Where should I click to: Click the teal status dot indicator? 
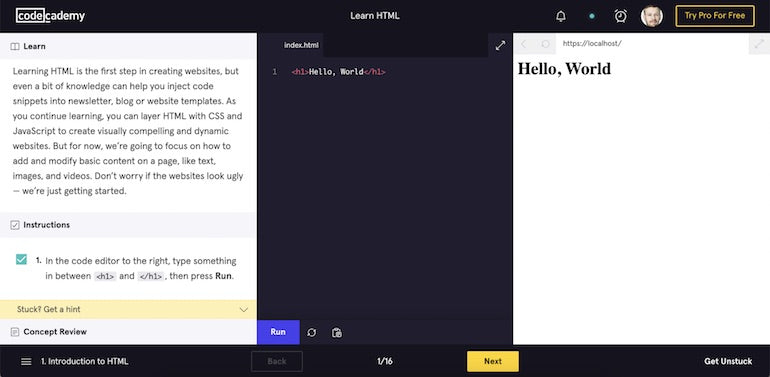pos(592,16)
